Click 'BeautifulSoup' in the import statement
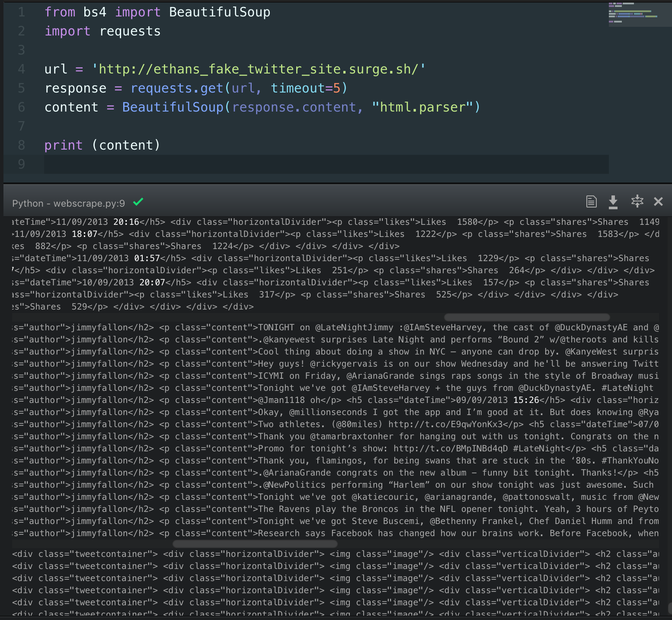 [219, 12]
